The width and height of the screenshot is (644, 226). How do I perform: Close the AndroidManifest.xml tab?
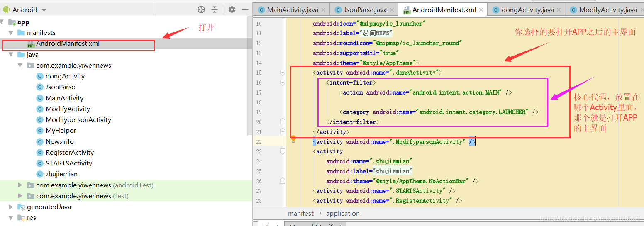(481, 10)
